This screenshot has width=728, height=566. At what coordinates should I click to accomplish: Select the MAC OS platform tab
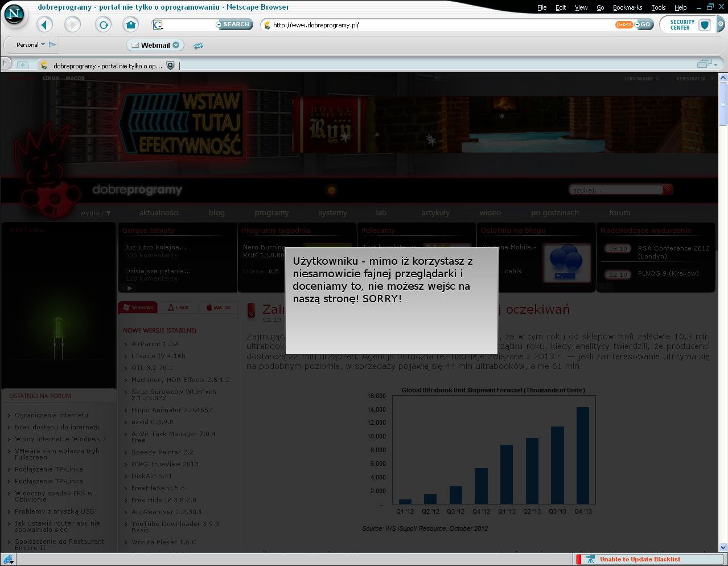tap(218, 307)
